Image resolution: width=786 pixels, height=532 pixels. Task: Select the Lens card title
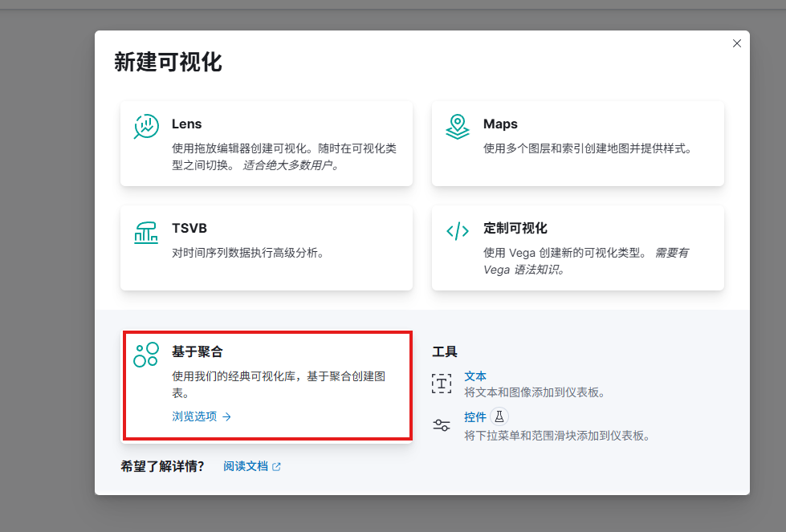click(186, 124)
